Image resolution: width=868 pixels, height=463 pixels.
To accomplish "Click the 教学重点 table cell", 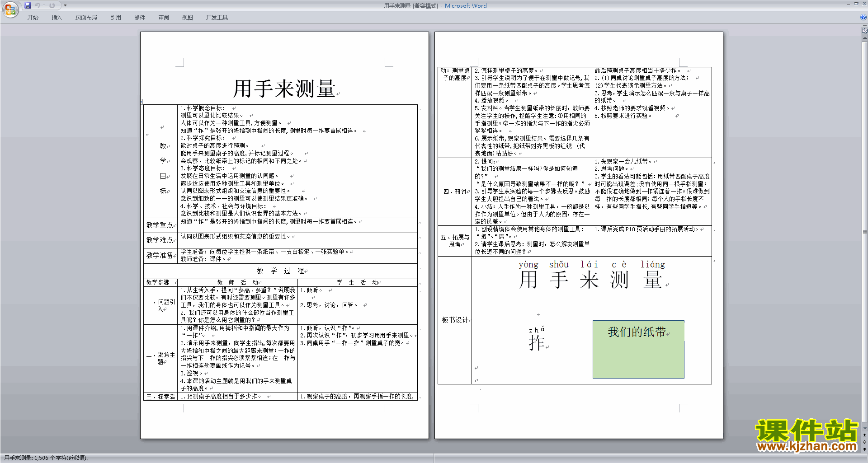I will tap(160, 225).
